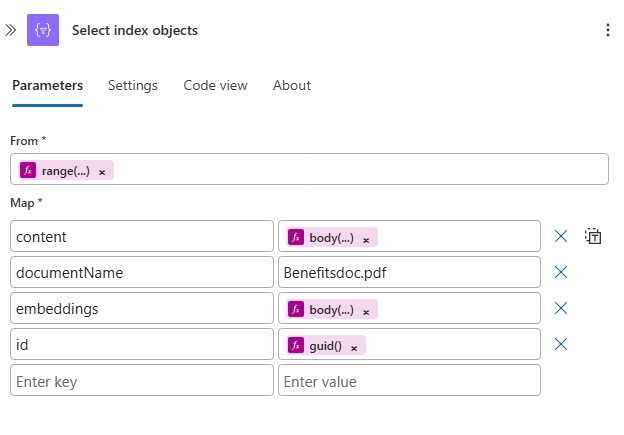
Task: Remove the guid() token
Action: click(354, 348)
